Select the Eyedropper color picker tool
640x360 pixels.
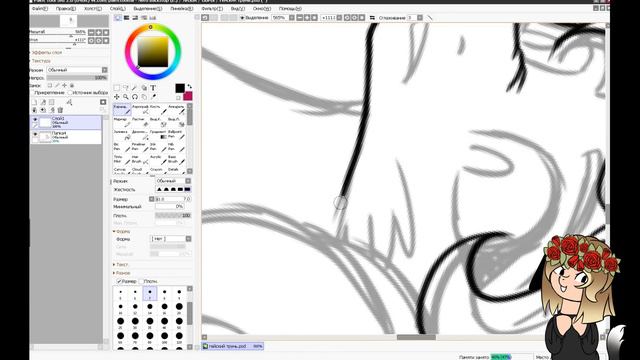(x=153, y=97)
